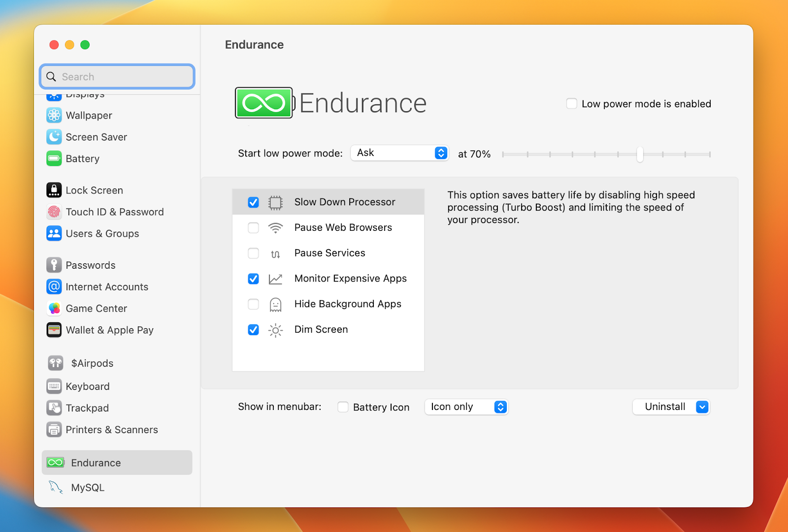This screenshot has width=788, height=532.
Task: Select the Dim Screen row label
Action: 321,329
